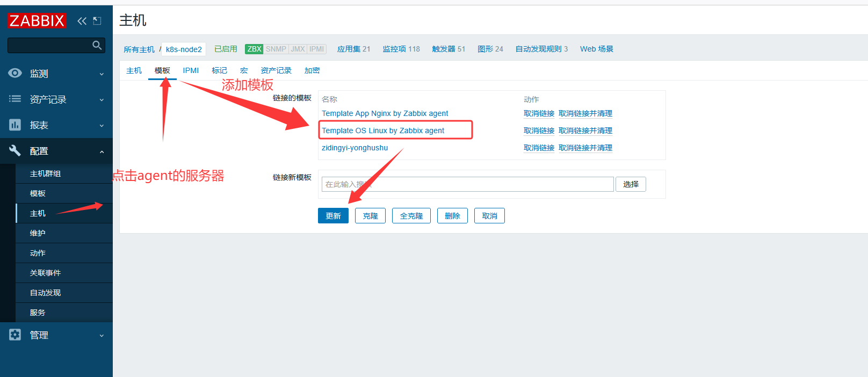Screen dimensions: 868x377
Task: Switch to the 资产记录 tab
Action: 276,70
